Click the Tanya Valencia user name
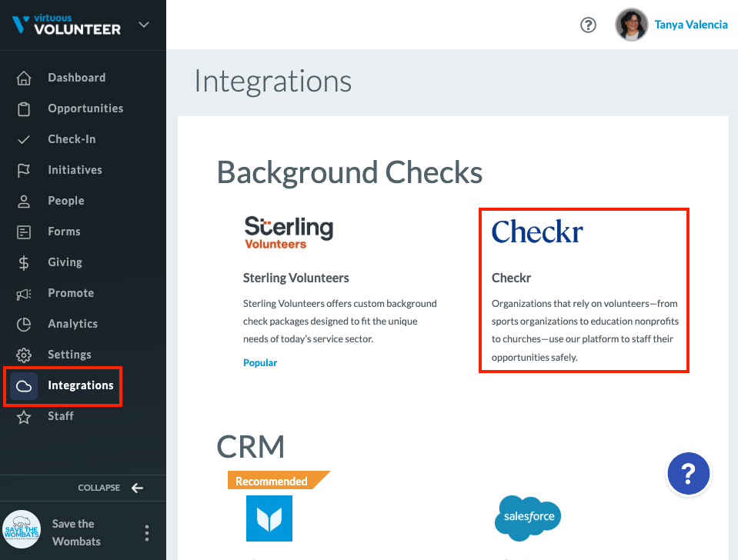Screen dimensions: 738x560 pos(691,25)
